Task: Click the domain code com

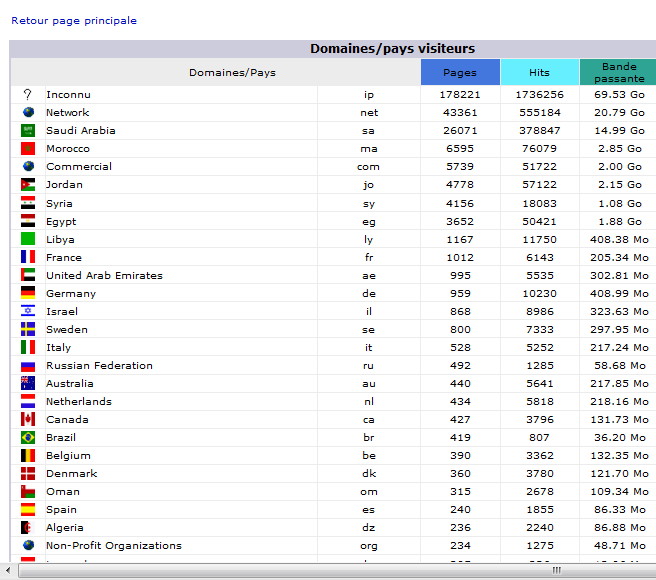Action: click(x=368, y=167)
